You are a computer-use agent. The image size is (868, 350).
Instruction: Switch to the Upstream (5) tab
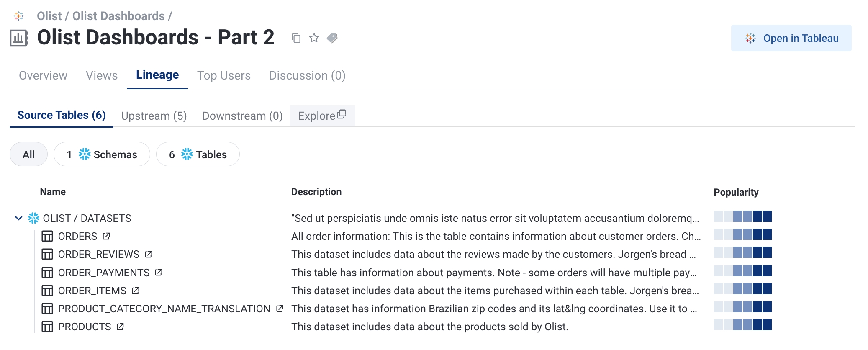click(x=154, y=116)
